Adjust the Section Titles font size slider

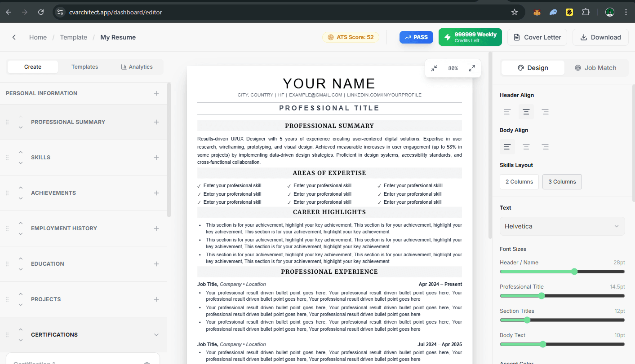[527, 320]
